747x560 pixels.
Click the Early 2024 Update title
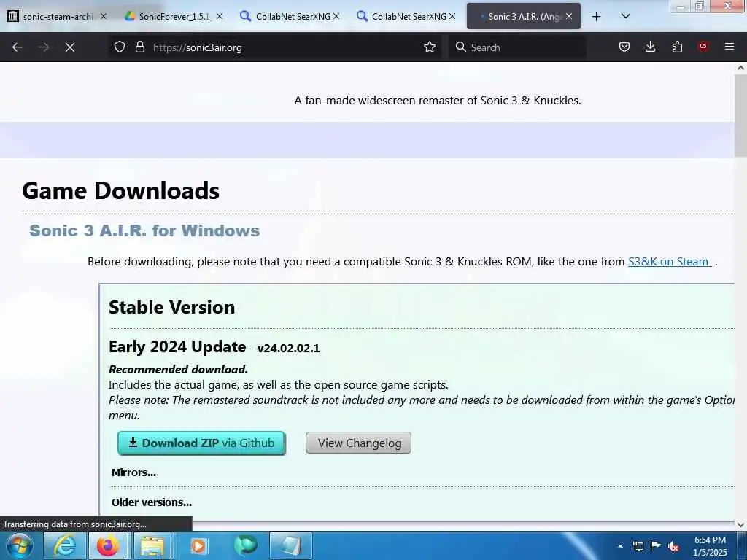(x=177, y=346)
